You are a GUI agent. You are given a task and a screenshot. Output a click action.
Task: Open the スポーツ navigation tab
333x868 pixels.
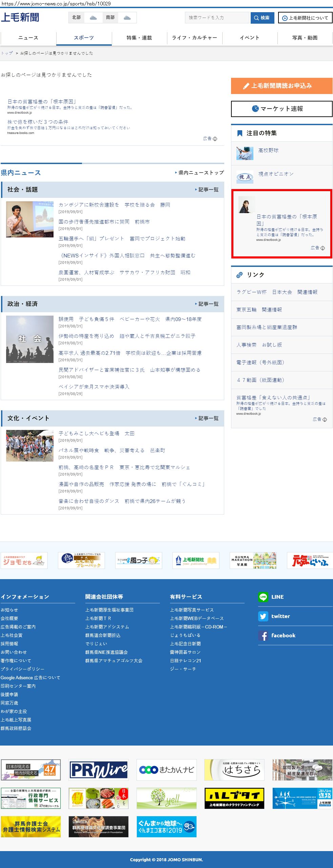coord(84,38)
